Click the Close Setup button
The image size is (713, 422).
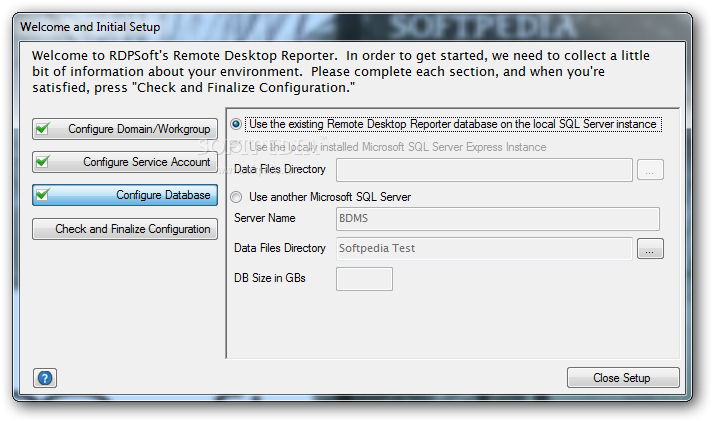pos(623,378)
